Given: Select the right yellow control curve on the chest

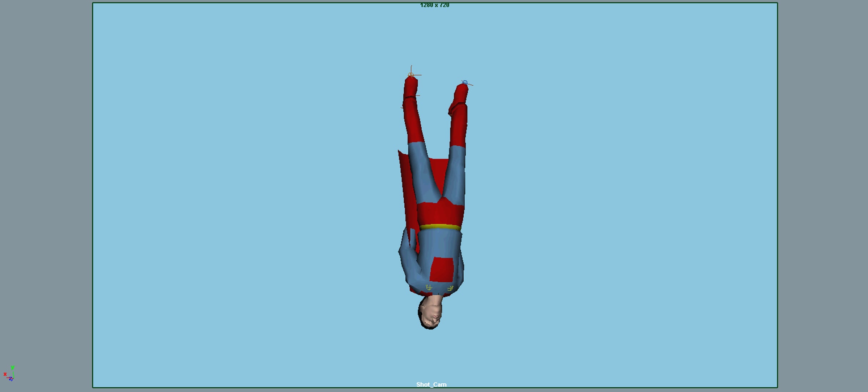Looking at the screenshot, I should tap(450, 288).
